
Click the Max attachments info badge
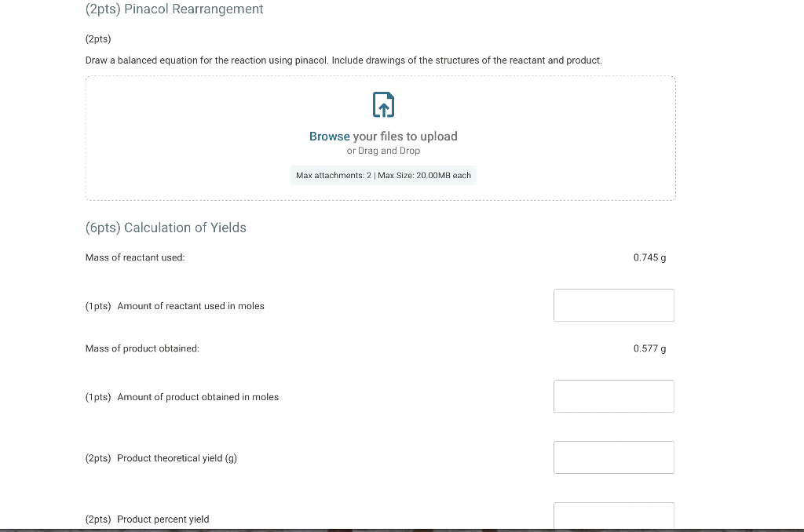click(383, 175)
